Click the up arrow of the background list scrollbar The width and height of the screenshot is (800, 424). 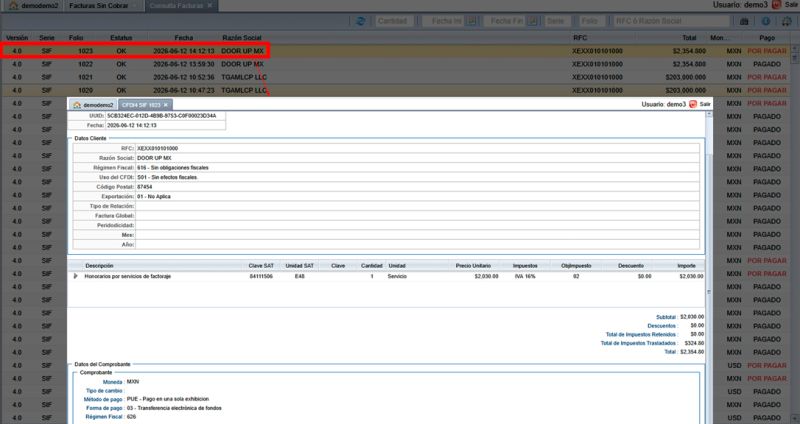795,47
